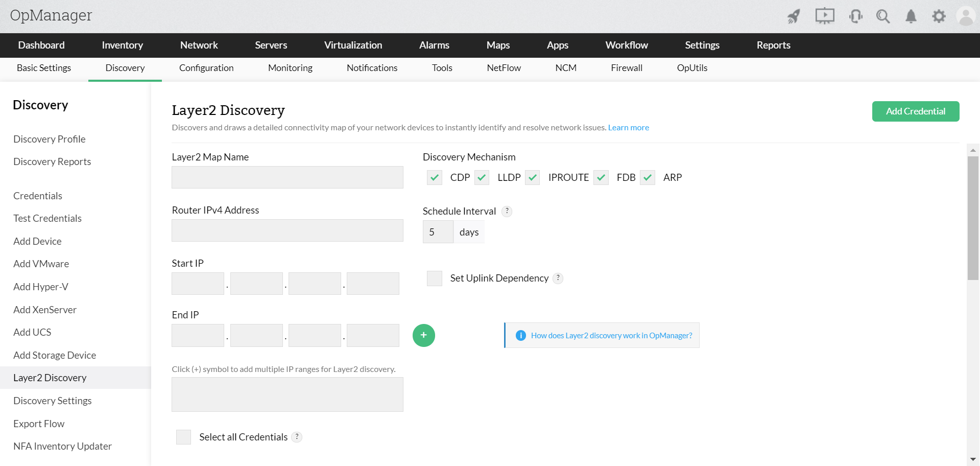Open the presentation screen icon in header

click(824, 16)
